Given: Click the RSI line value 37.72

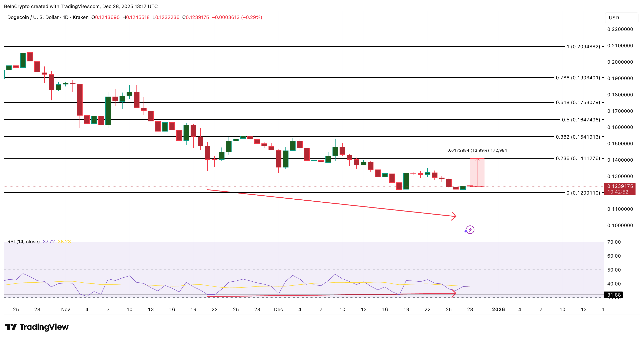Looking at the screenshot, I should 49,242.
